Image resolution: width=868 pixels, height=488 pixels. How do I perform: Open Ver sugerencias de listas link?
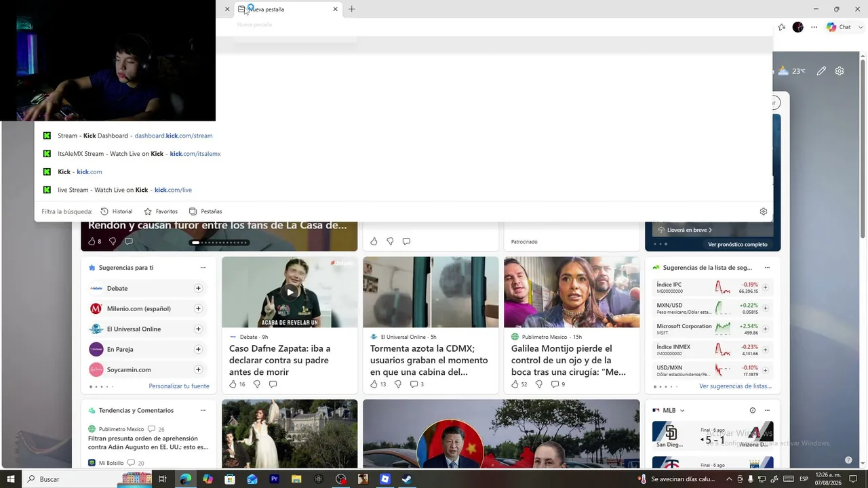click(736, 386)
